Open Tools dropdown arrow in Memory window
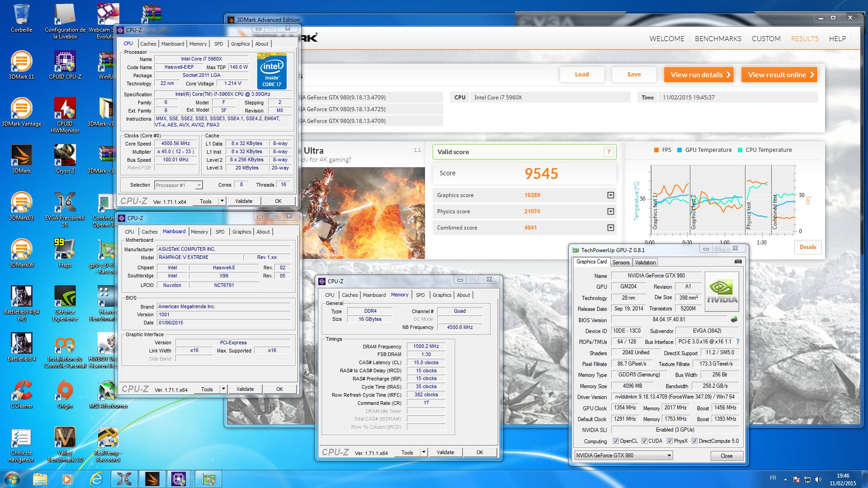This screenshot has width=868, height=488. (x=424, y=452)
